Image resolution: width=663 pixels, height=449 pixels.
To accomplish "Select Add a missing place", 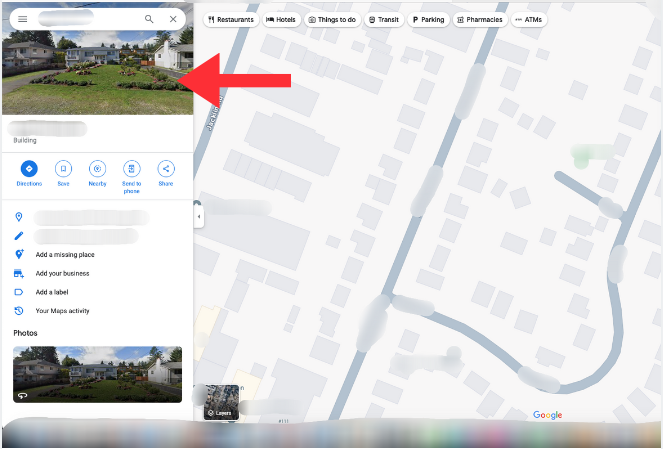I will (x=65, y=255).
